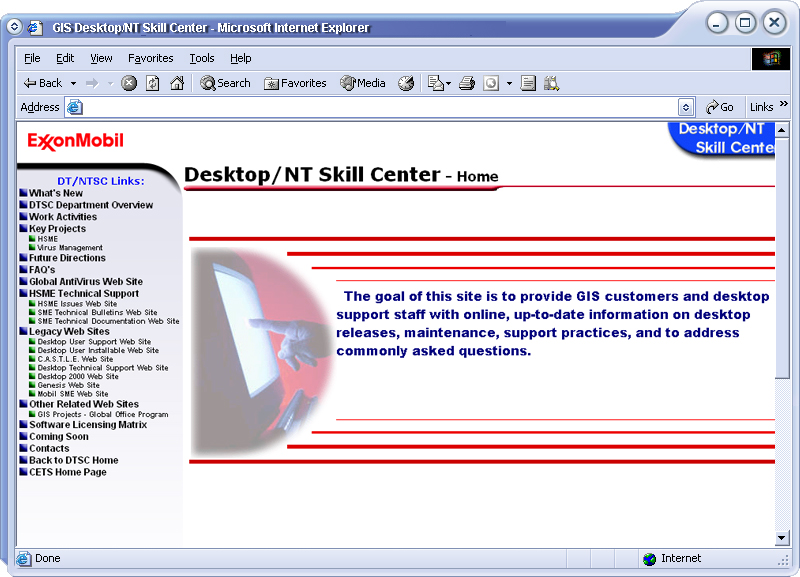Image resolution: width=800 pixels, height=577 pixels.
Task: Open the Favorites menu
Action: (151, 58)
